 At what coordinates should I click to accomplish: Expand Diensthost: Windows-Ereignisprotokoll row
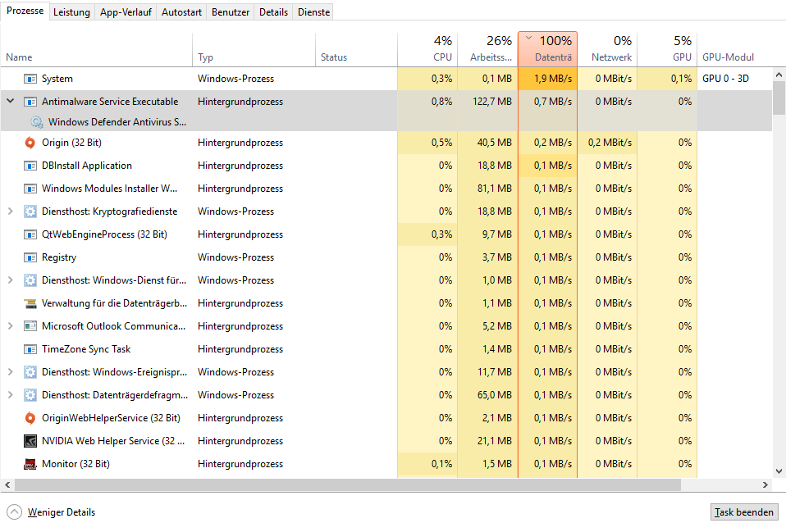(10, 372)
